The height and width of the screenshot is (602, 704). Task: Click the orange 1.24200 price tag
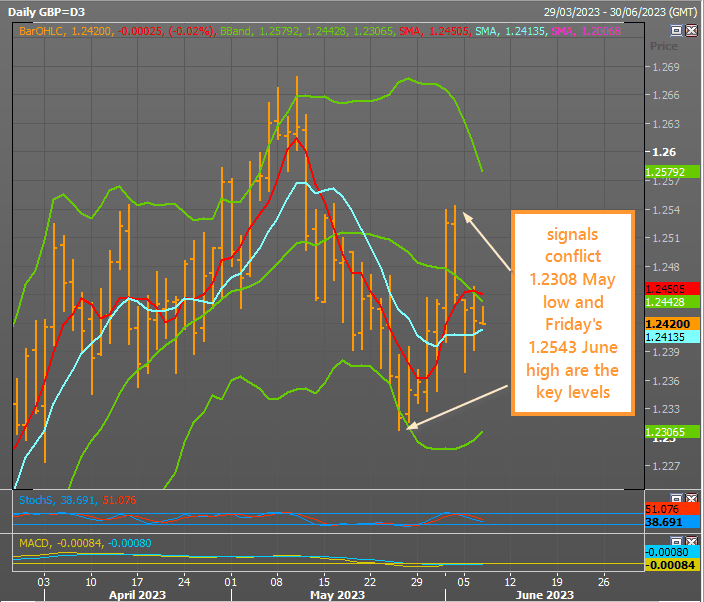pos(664,324)
